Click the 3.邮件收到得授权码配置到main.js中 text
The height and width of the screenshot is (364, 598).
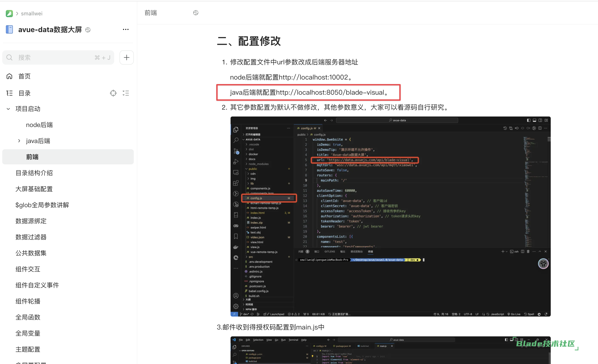coord(271,327)
